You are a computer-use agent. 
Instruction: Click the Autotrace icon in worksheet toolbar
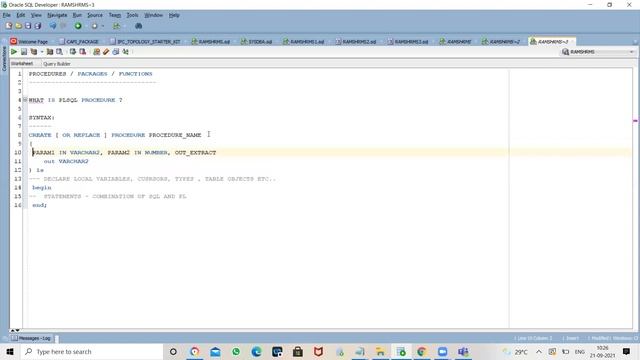50,52
